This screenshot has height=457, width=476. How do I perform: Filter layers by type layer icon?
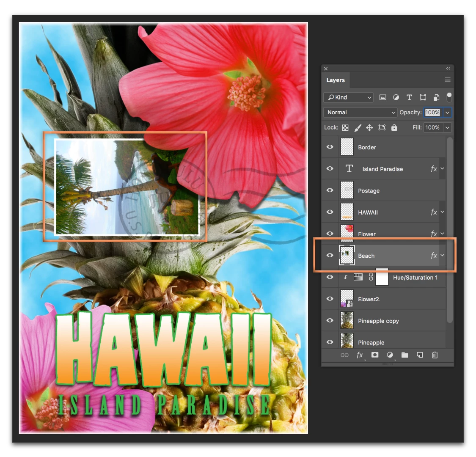pyautogui.click(x=409, y=97)
